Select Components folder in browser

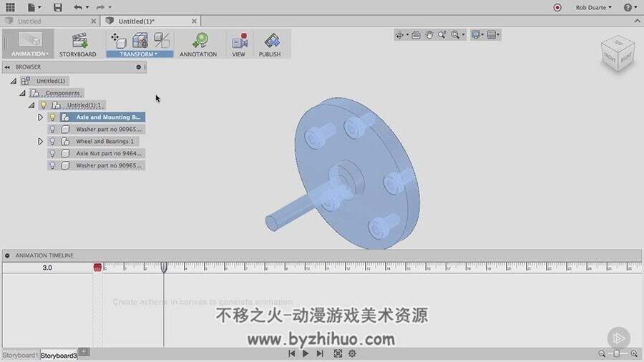point(62,93)
